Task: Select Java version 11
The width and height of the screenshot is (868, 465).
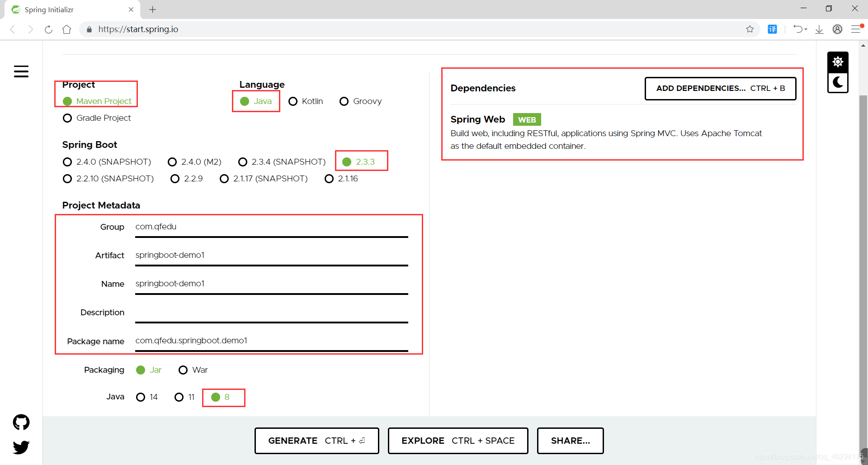Action: coord(184,397)
